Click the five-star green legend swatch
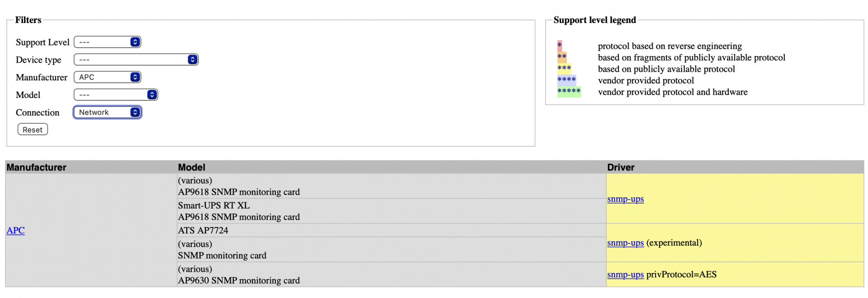Screen dimensions: 868x298 click(x=569, y=92)
